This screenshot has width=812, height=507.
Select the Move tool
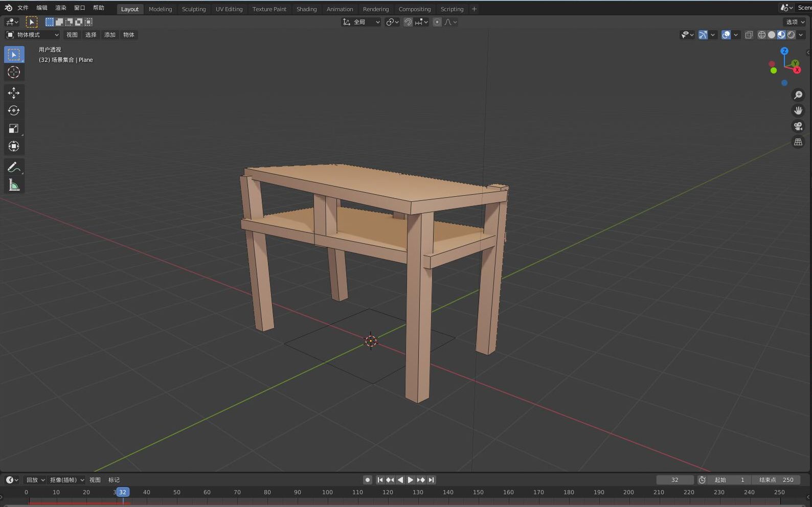14,93
